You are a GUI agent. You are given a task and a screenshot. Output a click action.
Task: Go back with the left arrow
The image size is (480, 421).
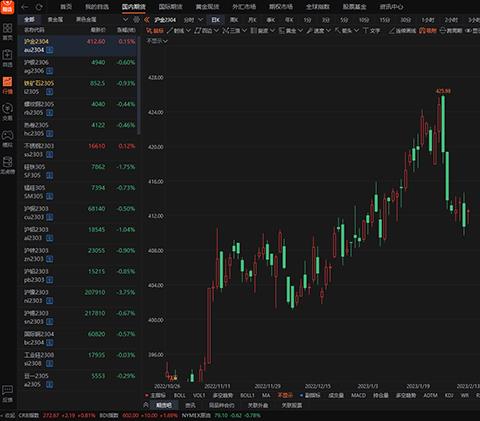point(25,7)
